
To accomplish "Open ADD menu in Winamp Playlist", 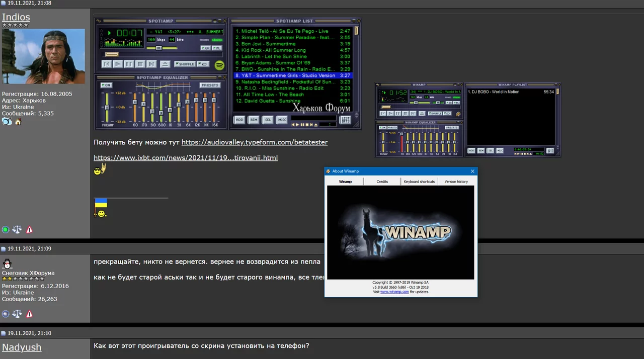I will pos(471,150).
